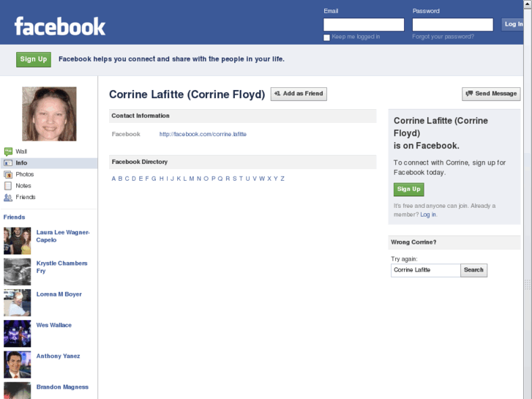Open Lorena M Boyer profile link

[x=59, y=294]
